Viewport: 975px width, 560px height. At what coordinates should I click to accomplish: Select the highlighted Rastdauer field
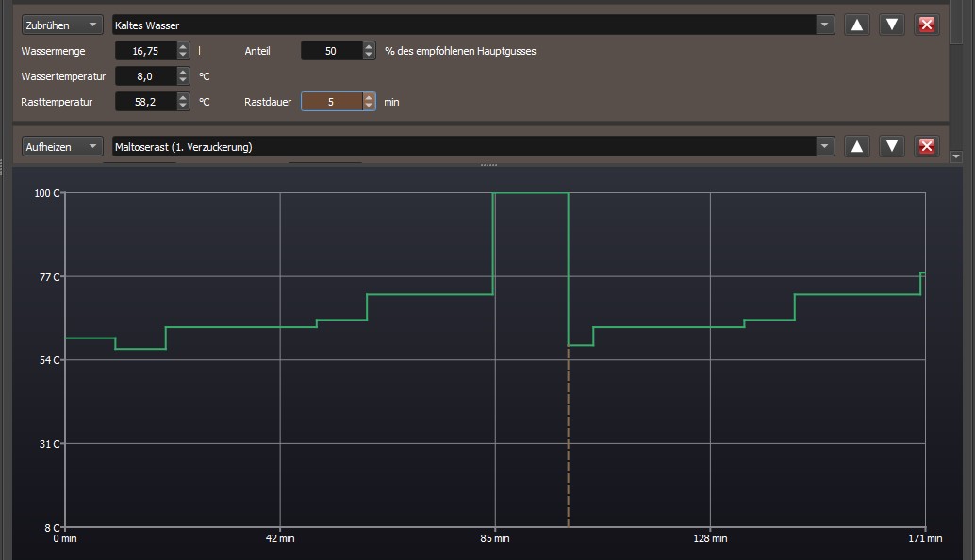(x=331, y=102)
